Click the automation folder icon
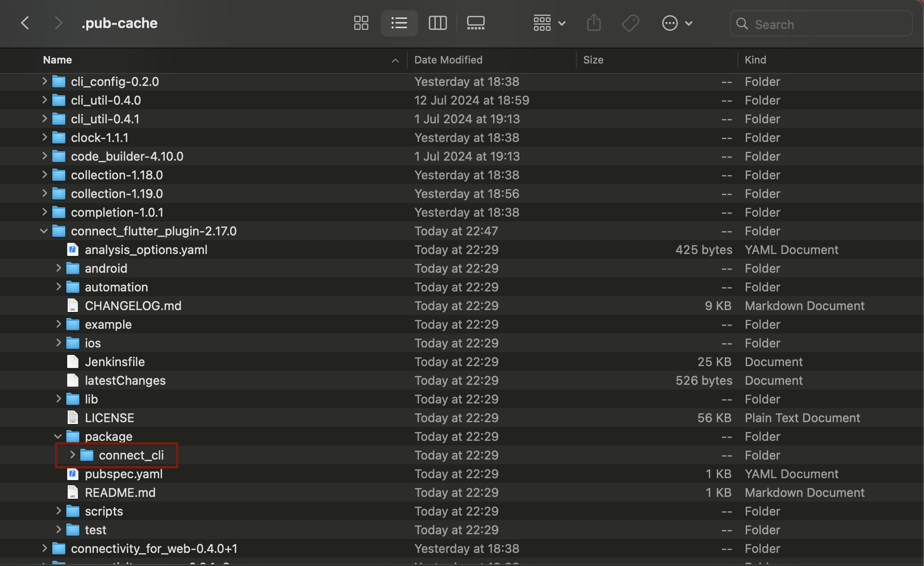The image size is (924, 566). pyautogui.click(x=73, y=287)
